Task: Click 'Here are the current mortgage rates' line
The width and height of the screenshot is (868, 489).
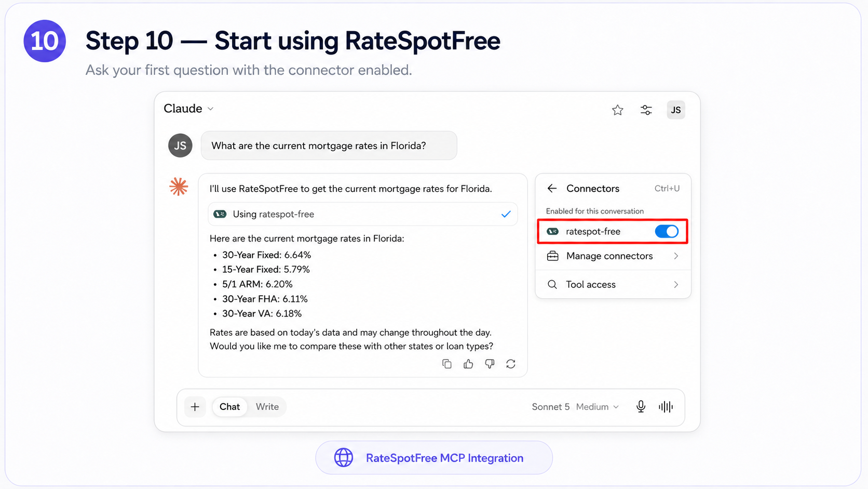Action: tap(307, 239)
